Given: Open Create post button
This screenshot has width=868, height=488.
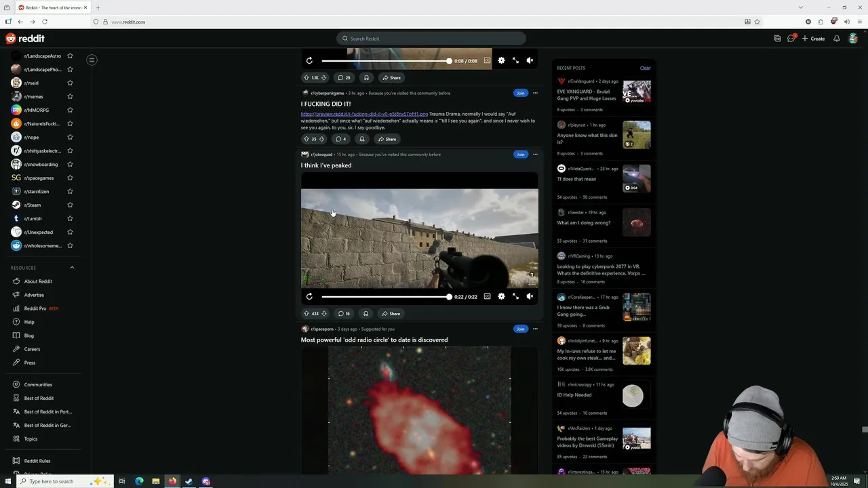Looking at the screenshot, I should click(814, 39).
